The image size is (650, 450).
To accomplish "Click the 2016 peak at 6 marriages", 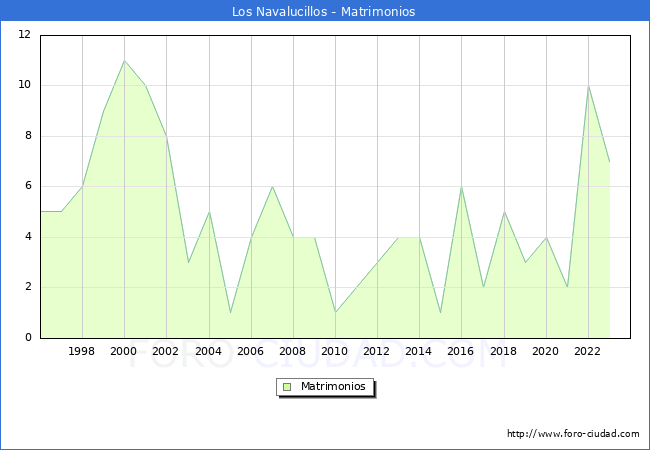I will point(461,187).
